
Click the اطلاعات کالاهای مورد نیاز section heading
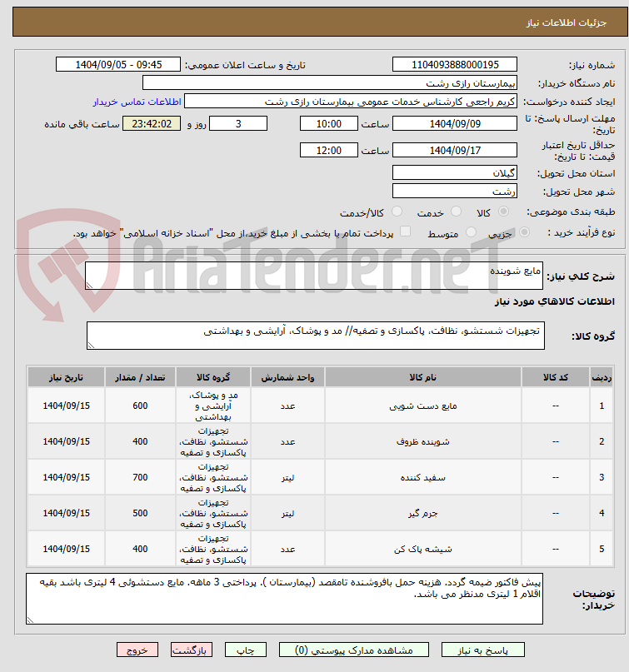[554, 301]
